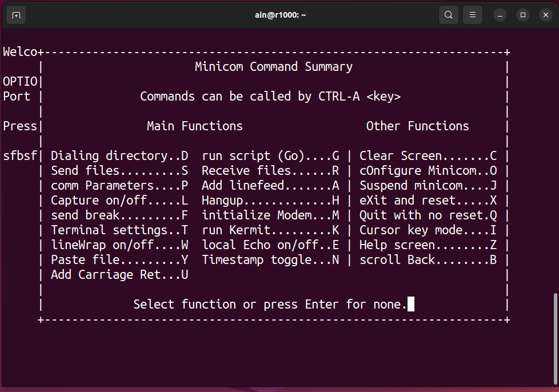
Task: Click 'Cursor key mode....I' entry
Action: 428,230
